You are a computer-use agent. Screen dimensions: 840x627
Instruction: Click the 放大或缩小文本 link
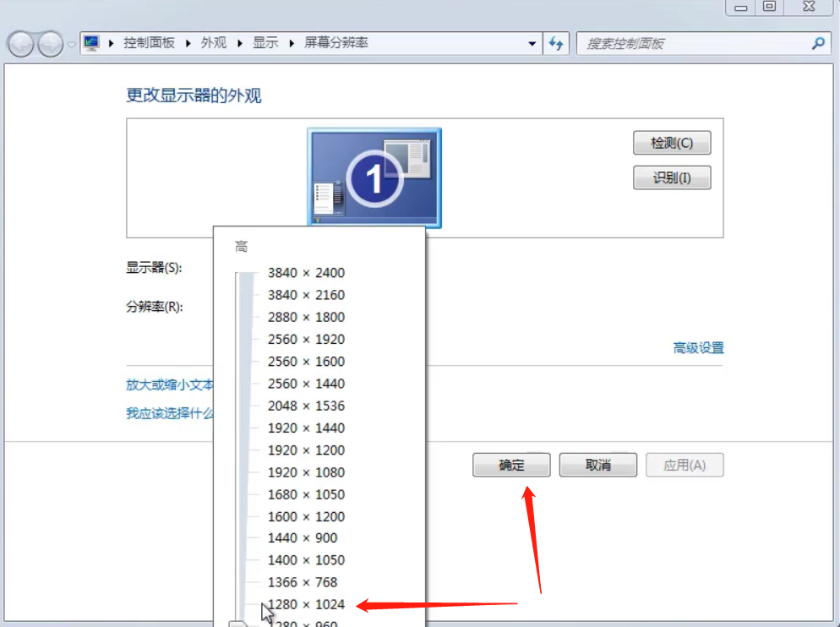tap(167, 384)
